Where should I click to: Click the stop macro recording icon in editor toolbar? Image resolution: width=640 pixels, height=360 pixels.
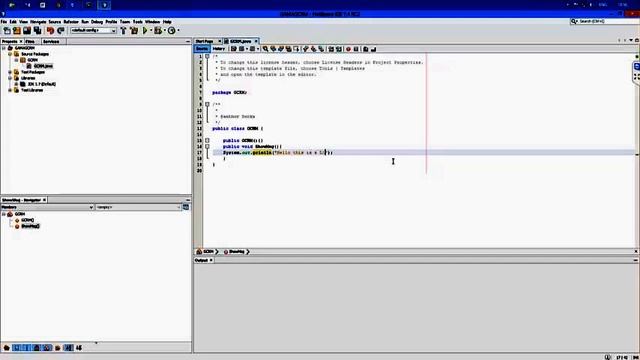tap(356, 49)
